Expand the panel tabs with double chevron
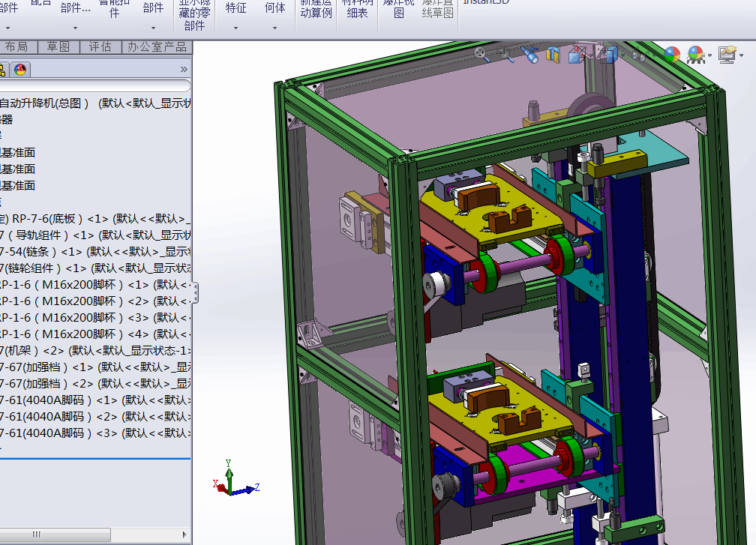This screenshot has height=545, width=756. coord(184,70)
